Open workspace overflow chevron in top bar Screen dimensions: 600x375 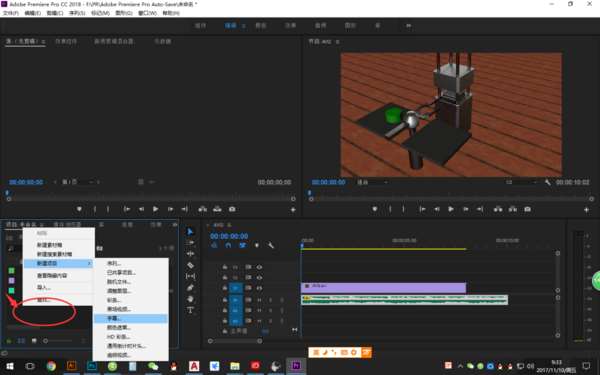[x=408, y=26]
